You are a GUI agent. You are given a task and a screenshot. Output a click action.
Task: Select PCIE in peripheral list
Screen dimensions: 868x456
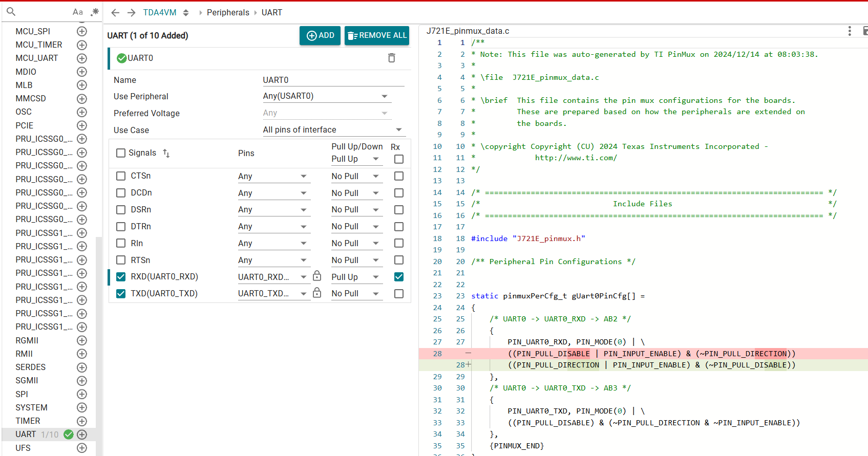(25, 125)
